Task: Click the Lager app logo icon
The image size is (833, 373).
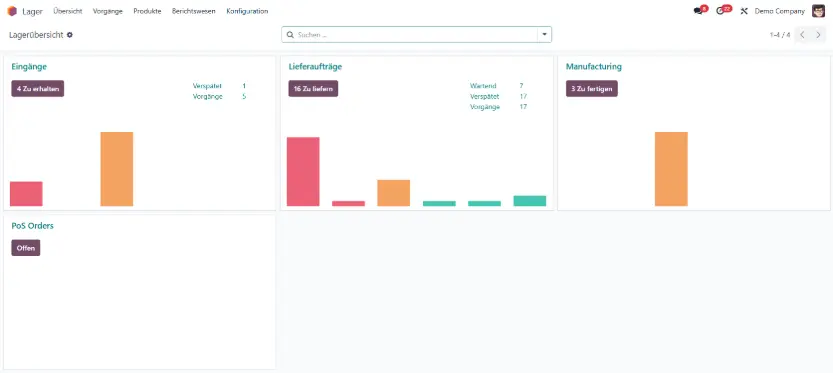Action: tap(12, 11)
